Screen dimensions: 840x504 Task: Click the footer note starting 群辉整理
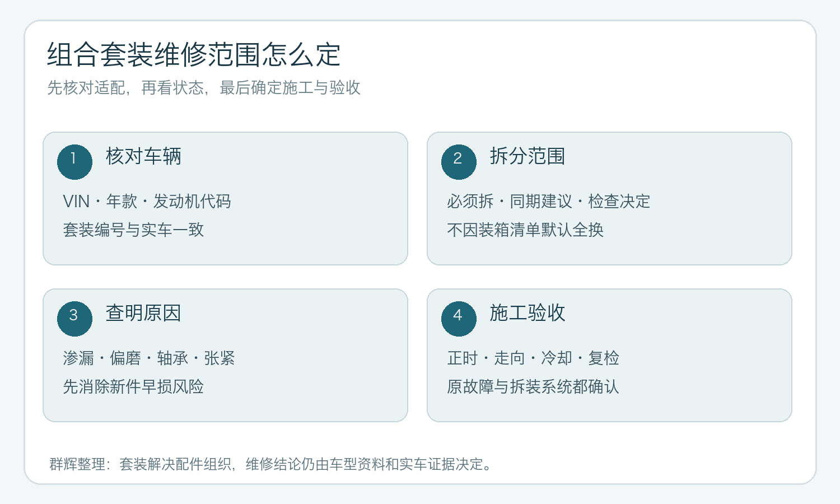click(x=272, y=464)
